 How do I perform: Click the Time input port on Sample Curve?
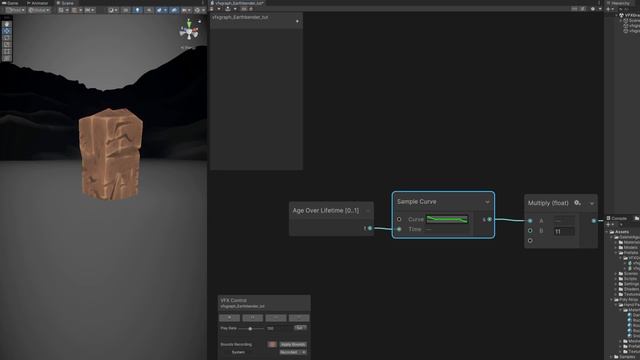[x=399, y=229]
